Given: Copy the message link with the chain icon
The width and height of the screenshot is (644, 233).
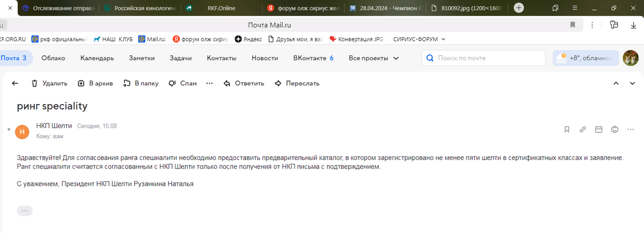Looking at the screenshot, I should pos(583,129).
